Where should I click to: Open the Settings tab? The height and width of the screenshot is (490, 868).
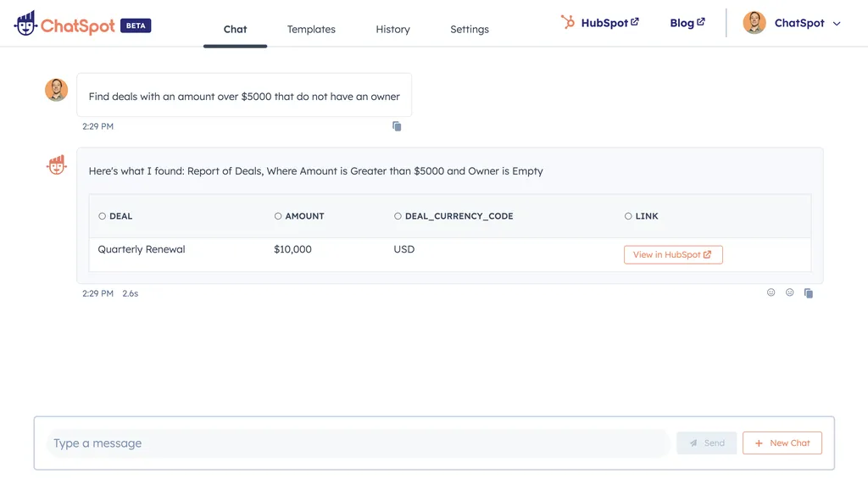[470, 30]
